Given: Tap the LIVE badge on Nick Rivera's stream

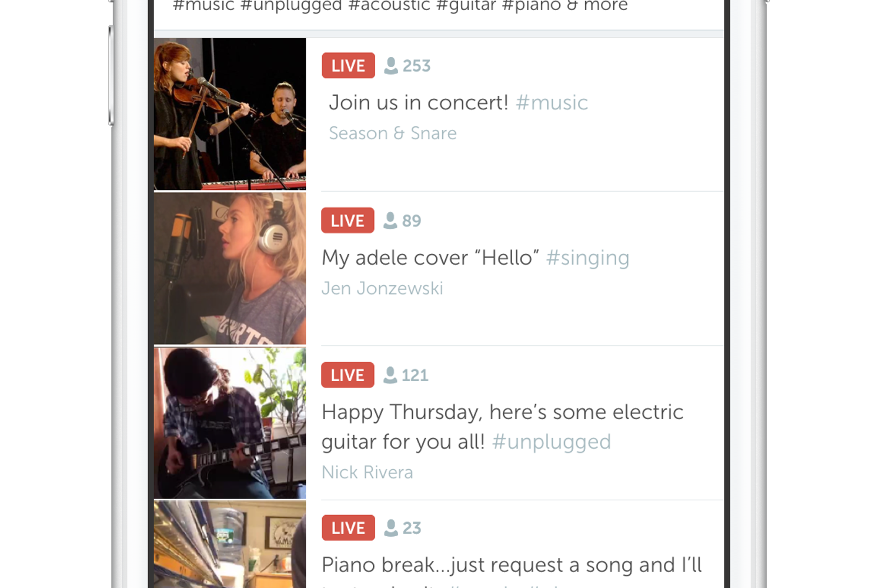Looking at the screenshot, I should (348, 375).
